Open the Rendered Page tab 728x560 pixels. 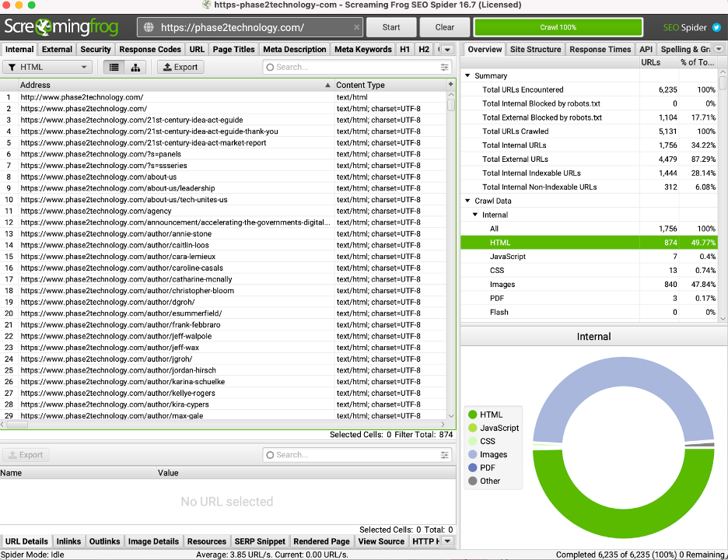click(x=321, y=541)
